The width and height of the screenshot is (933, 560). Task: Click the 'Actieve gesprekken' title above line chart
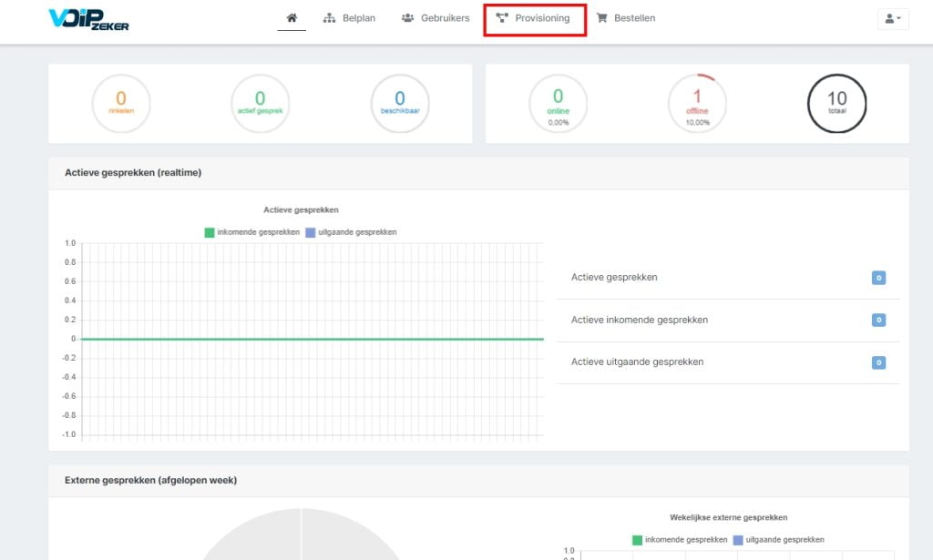coord(301,209)
